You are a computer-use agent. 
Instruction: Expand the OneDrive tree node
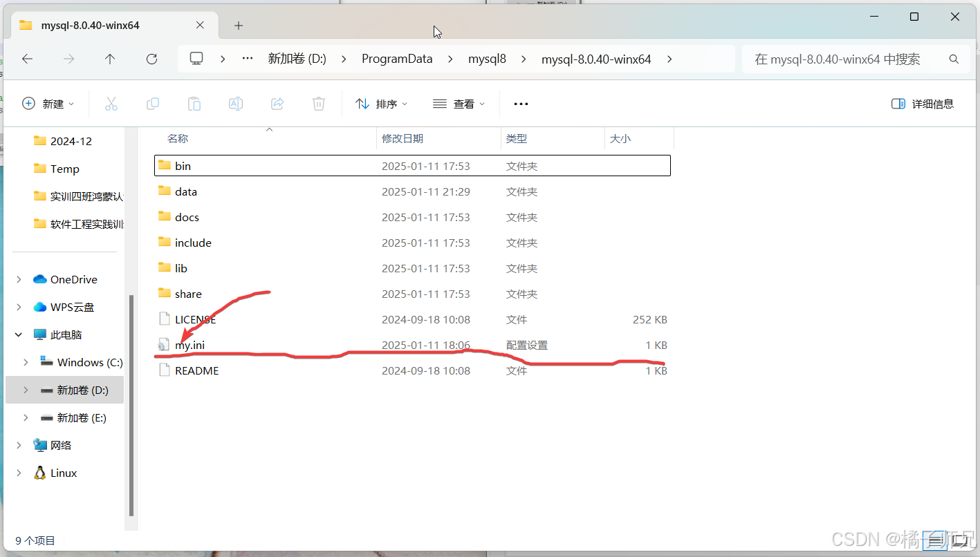tap(19, 279)
